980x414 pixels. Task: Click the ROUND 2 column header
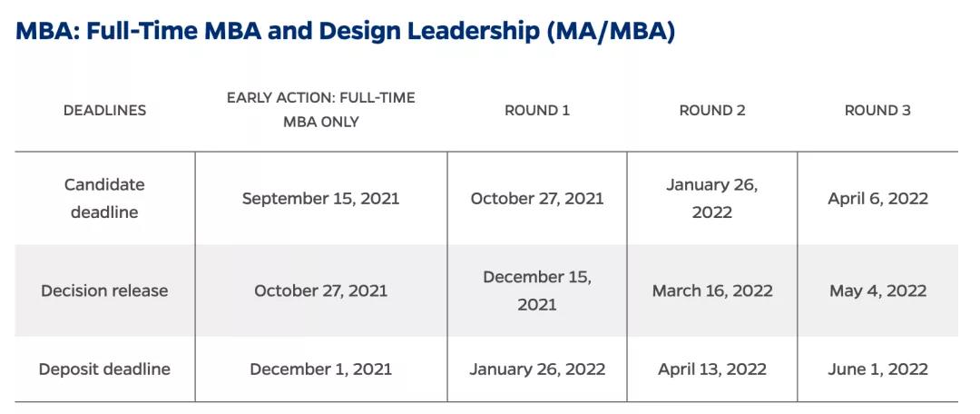pos(712,110)
